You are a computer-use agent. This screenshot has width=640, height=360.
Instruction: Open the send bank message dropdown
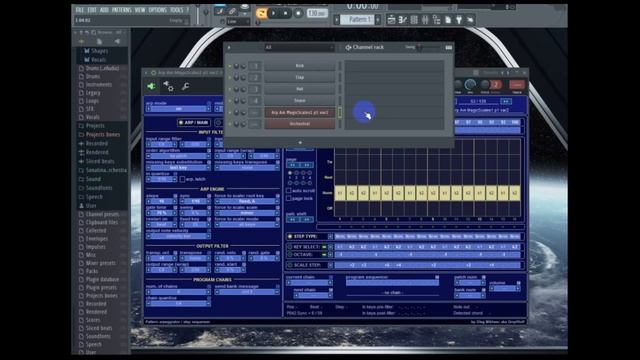[x=247, y=292]
